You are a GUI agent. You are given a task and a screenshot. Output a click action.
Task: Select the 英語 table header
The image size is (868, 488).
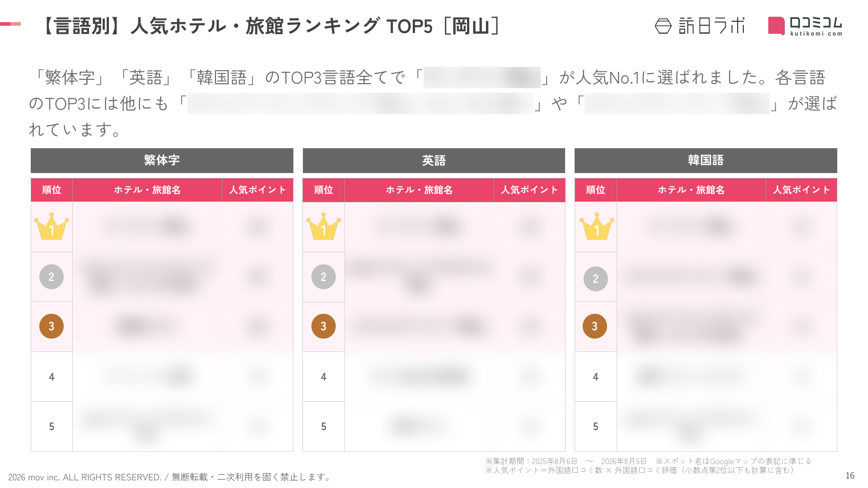tap(434, 160)
